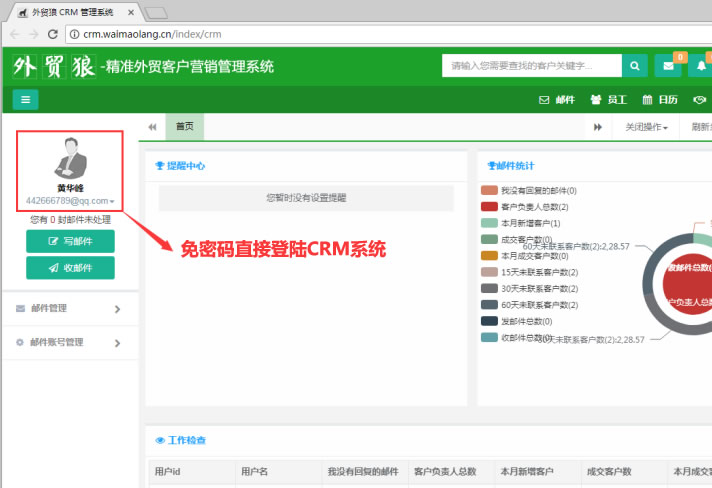
Task: Click the 写邮件 button
Action: coord(70,241)
